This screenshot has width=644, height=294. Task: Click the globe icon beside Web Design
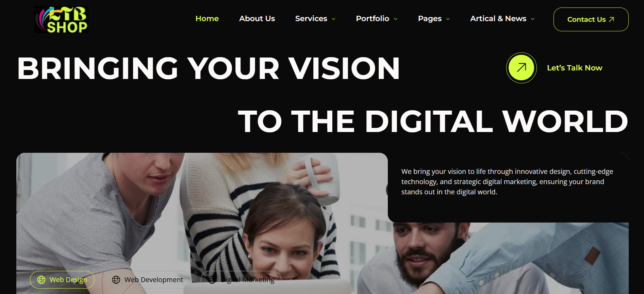click(41, 280)
